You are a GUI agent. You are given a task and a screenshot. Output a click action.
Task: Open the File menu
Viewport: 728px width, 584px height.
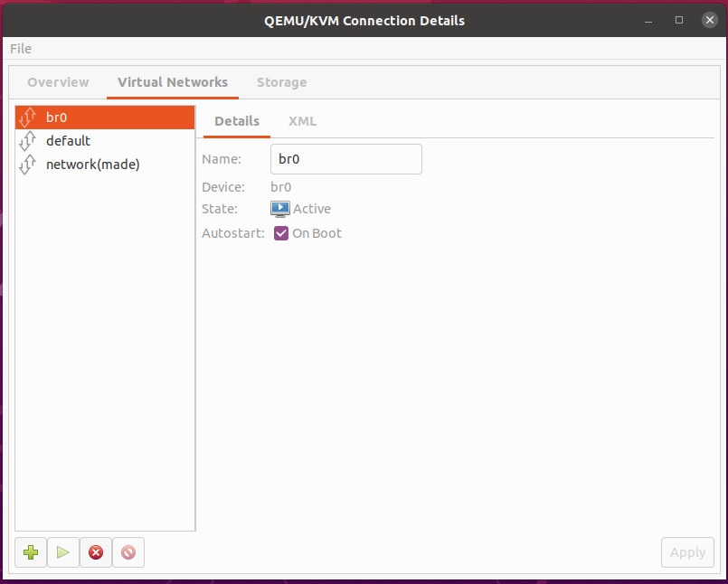(21, 49)
